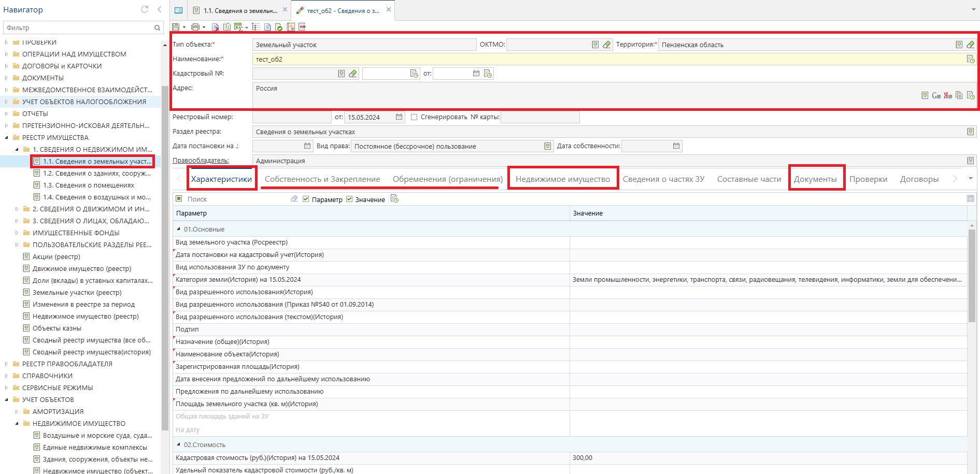The width and height of the screenshot is (980, 474).
Task: Collapse the 02.Стоимость group
Action: click(178, 444)
